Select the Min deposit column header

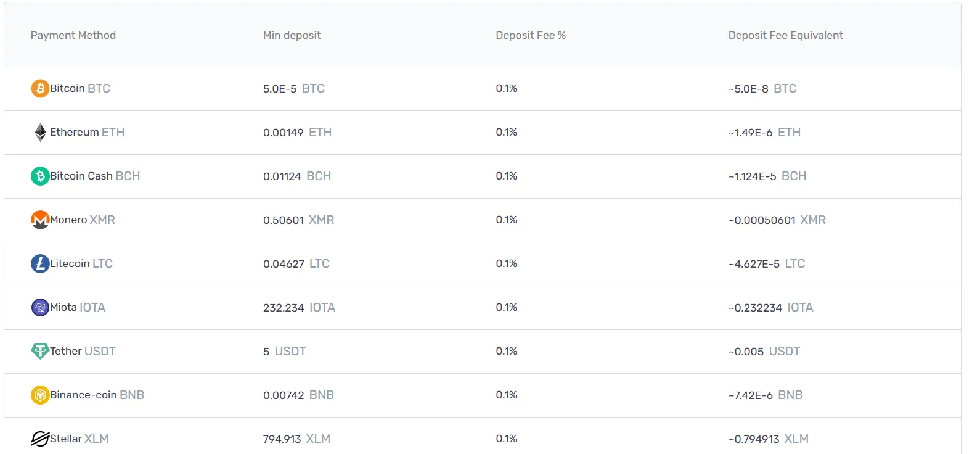pyautogui.click(x=292, y=35)
